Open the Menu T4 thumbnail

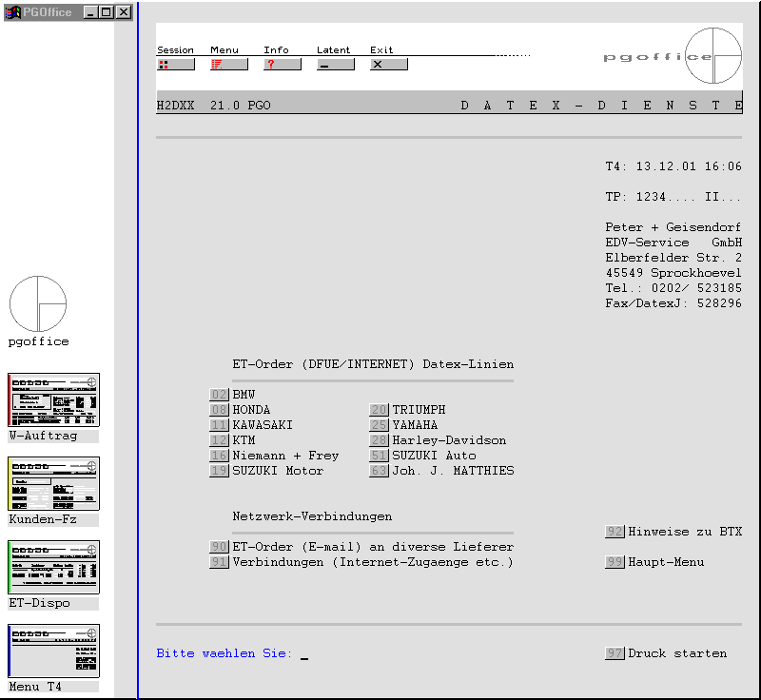click(53, 651)
